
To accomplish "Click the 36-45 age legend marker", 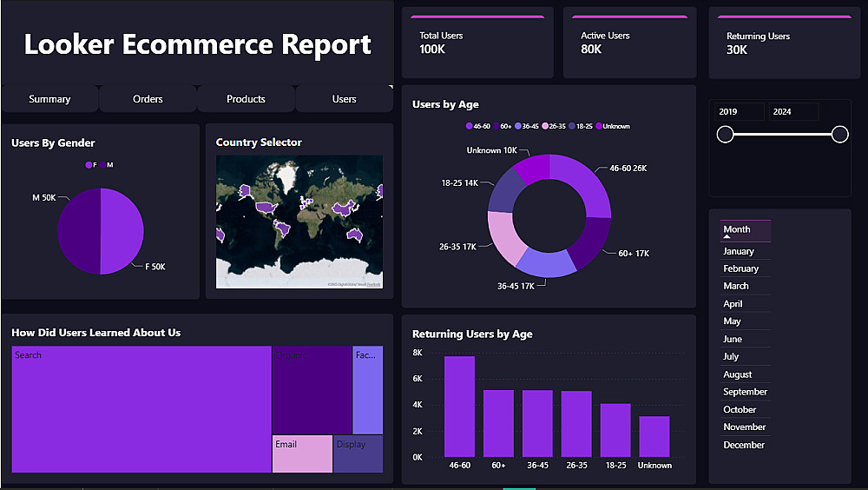I will 518,126.
